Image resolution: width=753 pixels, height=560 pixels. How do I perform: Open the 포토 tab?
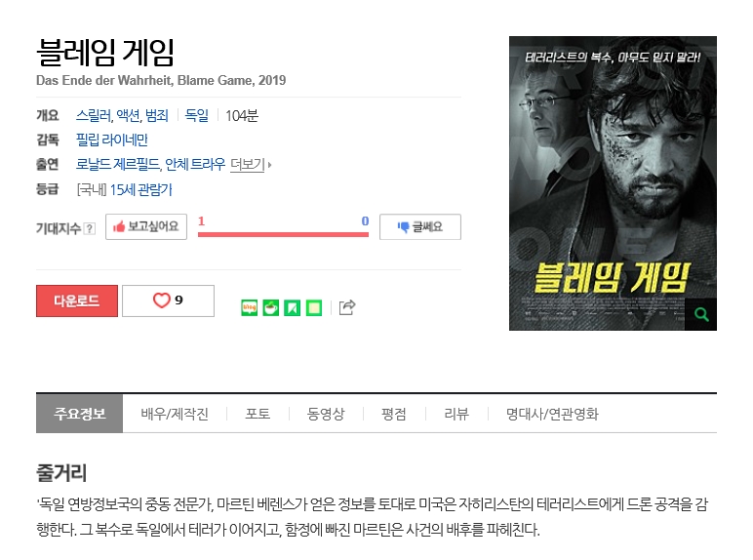click(258, 414)
